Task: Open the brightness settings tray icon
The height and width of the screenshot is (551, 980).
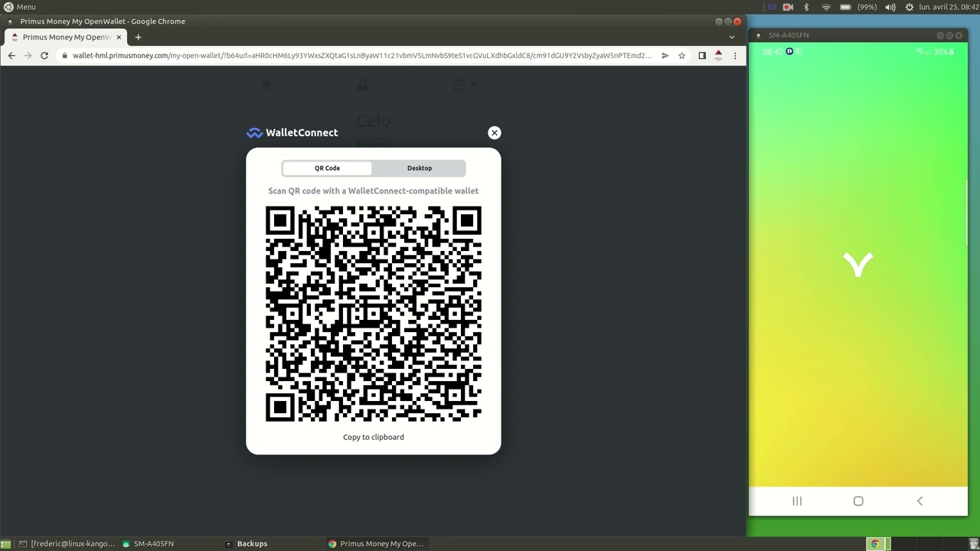Action: (x=909, y=7)
